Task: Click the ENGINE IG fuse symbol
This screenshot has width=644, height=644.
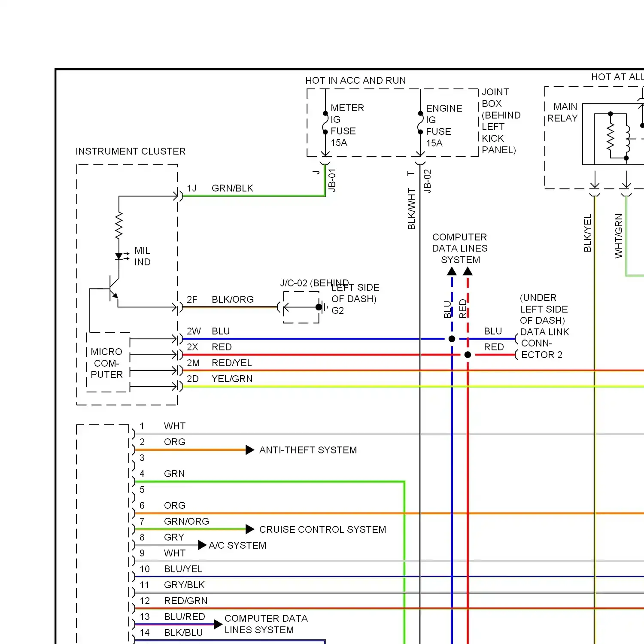Action: point(420,123)
